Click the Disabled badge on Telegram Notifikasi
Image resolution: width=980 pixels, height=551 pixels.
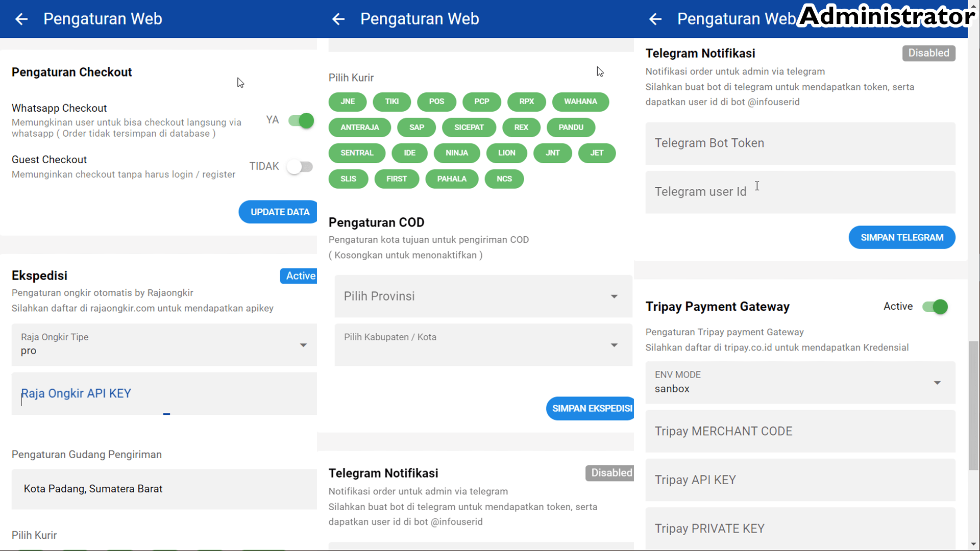pyautogui.click(x=928, y=53)
